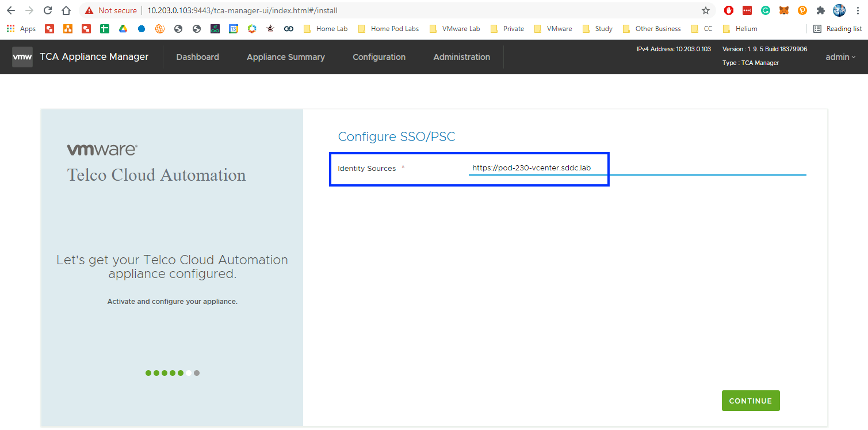This screenshot has width=868, height=430.
Task: Open the Dashboard tab
Action: pyautogui.click(x=197, y=57)
